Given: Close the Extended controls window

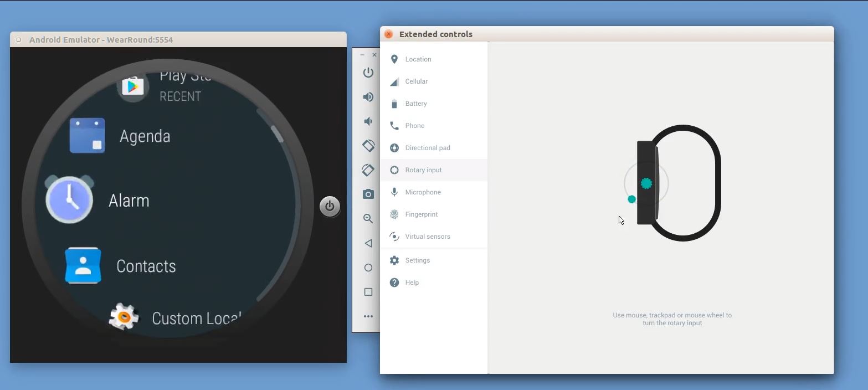Looking at the screenshot, I should coord(389,34).
